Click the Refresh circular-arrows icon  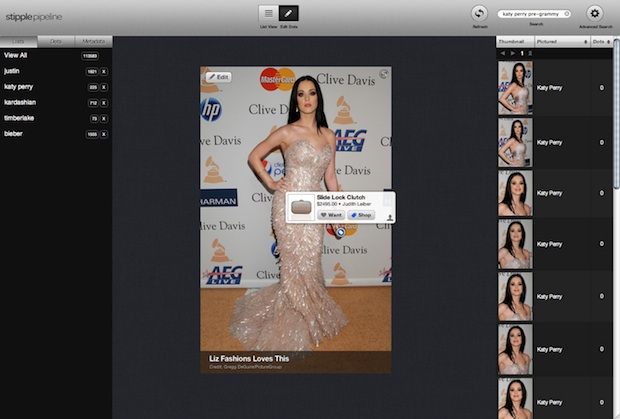[x=479, y=13]
